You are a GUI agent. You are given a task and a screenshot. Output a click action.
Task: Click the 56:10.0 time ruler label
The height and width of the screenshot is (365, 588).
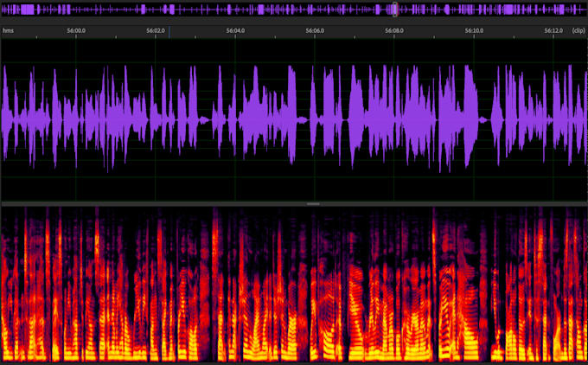pos(475,31)
